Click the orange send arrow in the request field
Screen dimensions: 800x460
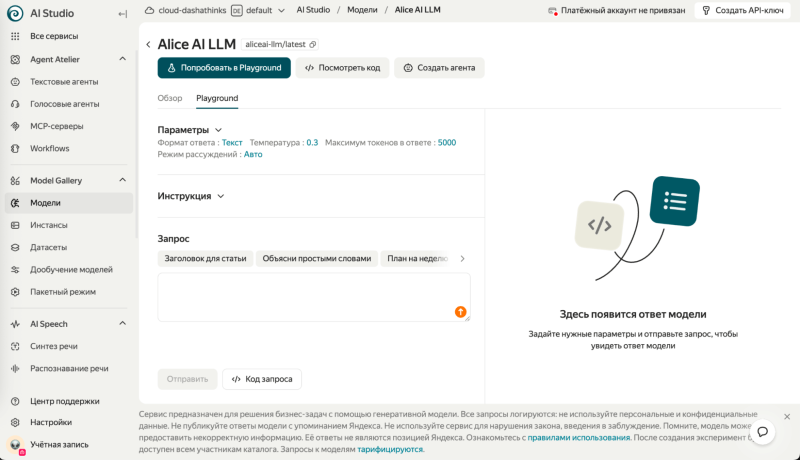pos(460,312)
